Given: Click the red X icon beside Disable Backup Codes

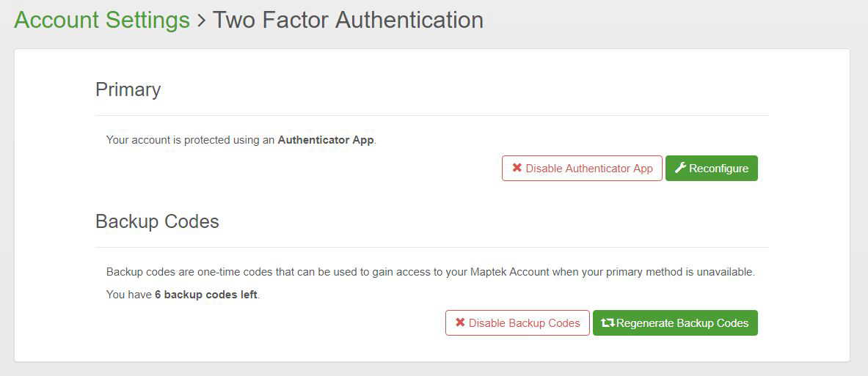Looking at the screenshot, I should coord(460,323).
